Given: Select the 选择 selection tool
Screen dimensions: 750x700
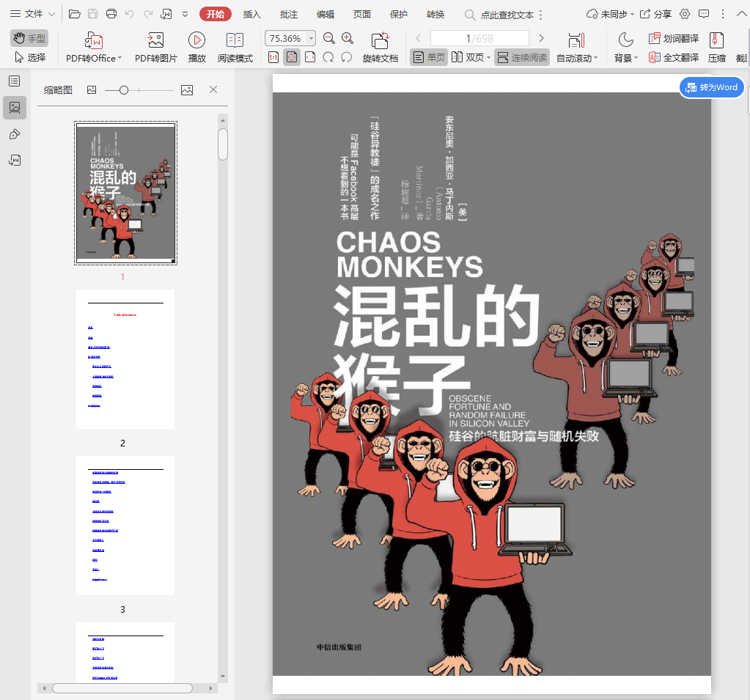Looking at the screenshot, I should tap(29, 57).
